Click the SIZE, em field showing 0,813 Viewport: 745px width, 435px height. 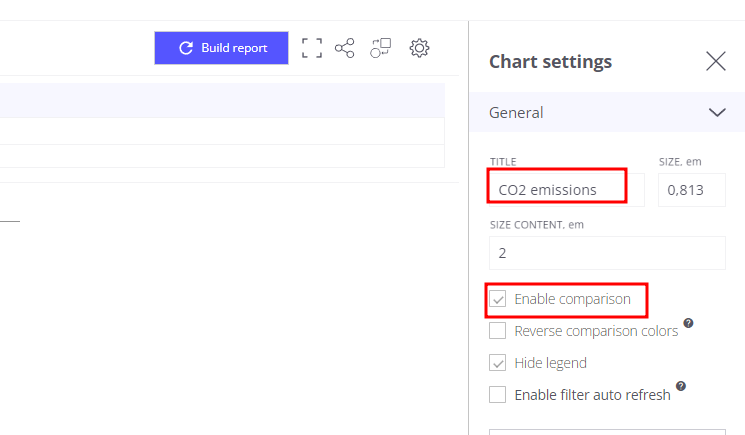[x=691, y=190]
